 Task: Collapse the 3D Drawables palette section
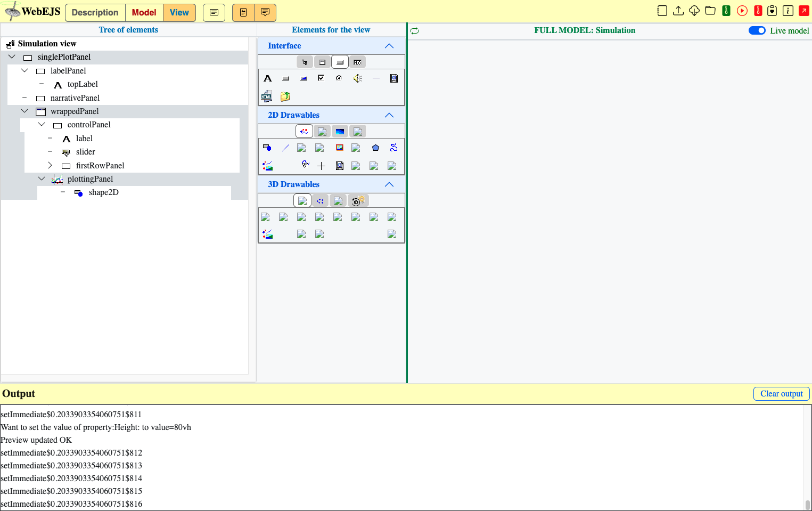click(x=389, y=184)
